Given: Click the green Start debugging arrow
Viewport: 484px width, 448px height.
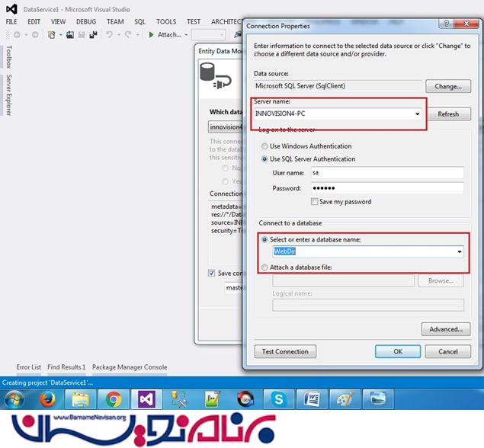Looking at the screenshot, I should [151, 34].
